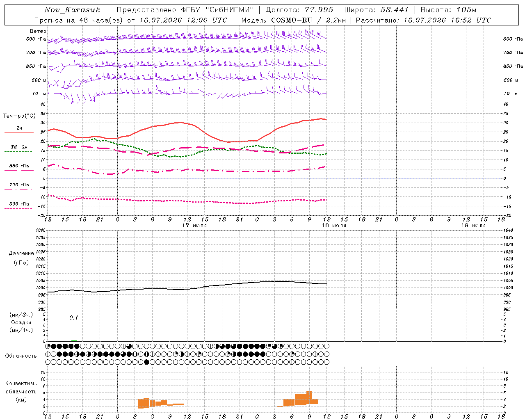Select the 2м temperature legend line
525x420 pixels.
pyautogui.click(x=19, y=130)
